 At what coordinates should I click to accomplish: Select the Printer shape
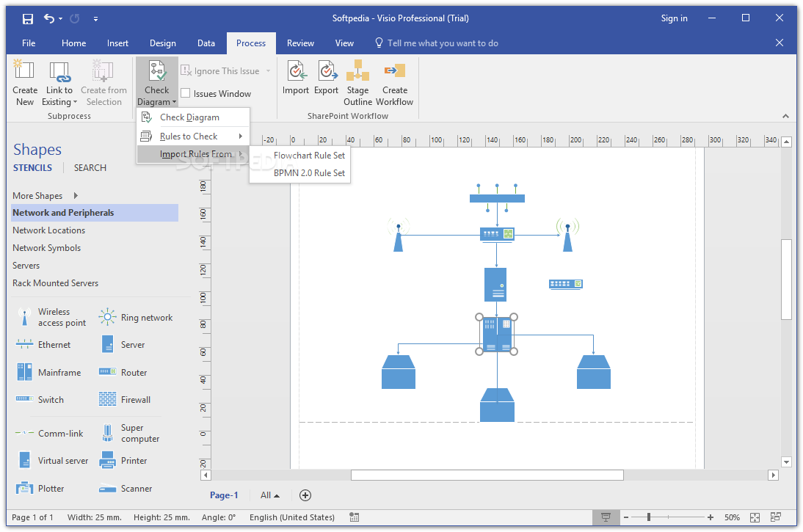tap(123, 460)
